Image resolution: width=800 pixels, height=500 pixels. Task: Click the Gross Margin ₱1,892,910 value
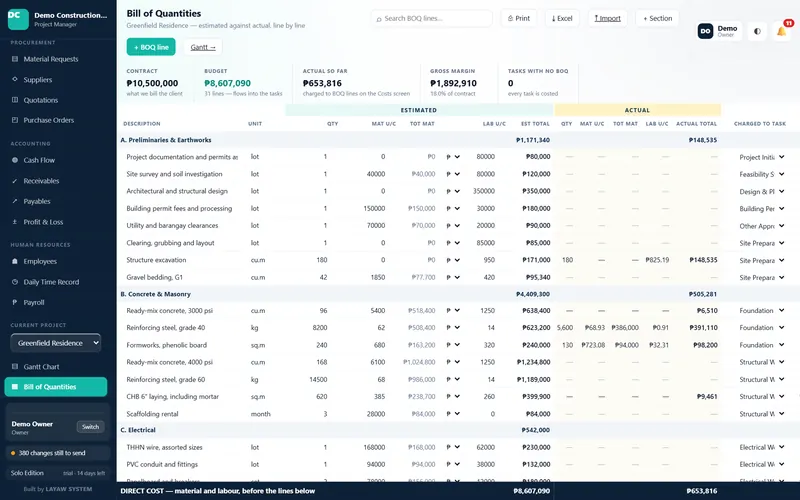(x=453, y=83)
